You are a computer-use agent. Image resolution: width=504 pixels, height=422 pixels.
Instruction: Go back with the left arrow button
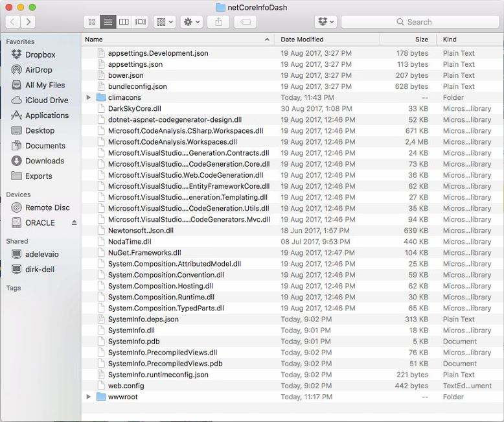[x=12, y=22]
